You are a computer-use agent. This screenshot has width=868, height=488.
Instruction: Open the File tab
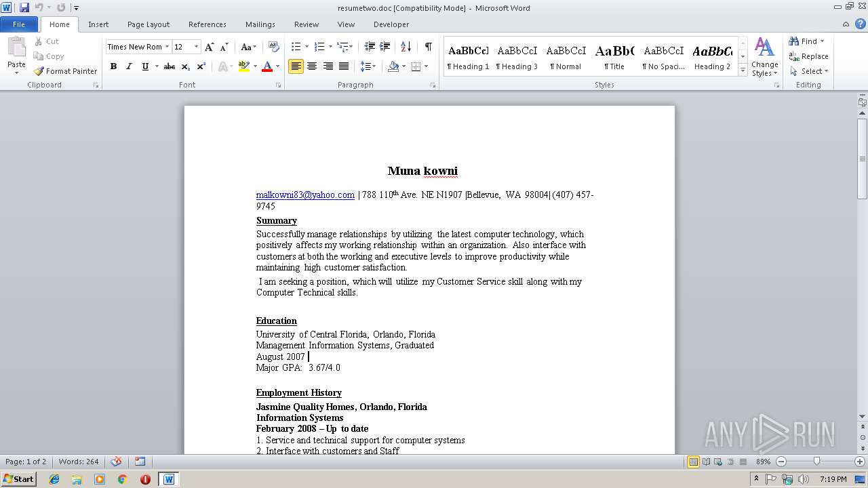[x=19, y=24]
